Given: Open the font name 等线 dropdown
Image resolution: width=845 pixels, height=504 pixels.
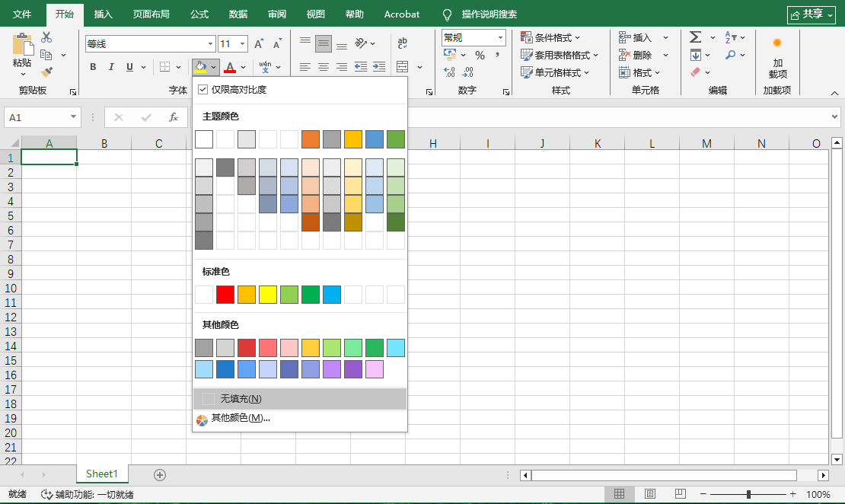Looking at the screenshot, I should click(x=210, y=43).
